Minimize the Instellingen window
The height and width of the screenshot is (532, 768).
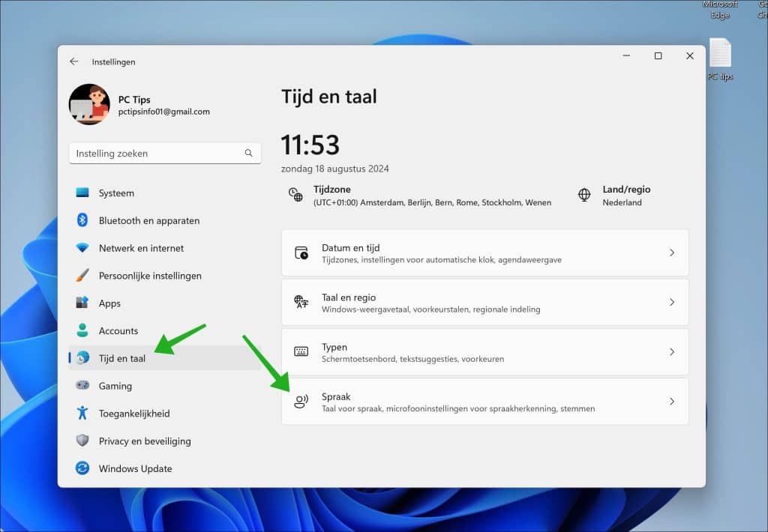tap(626, 55)
